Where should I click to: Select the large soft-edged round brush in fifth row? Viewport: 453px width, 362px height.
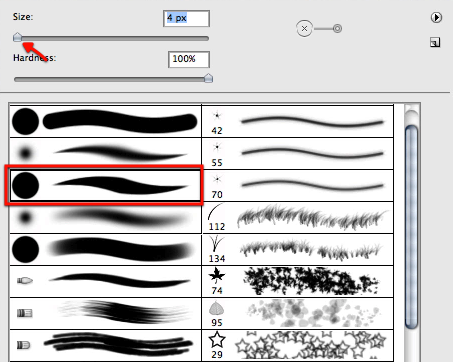105,249
